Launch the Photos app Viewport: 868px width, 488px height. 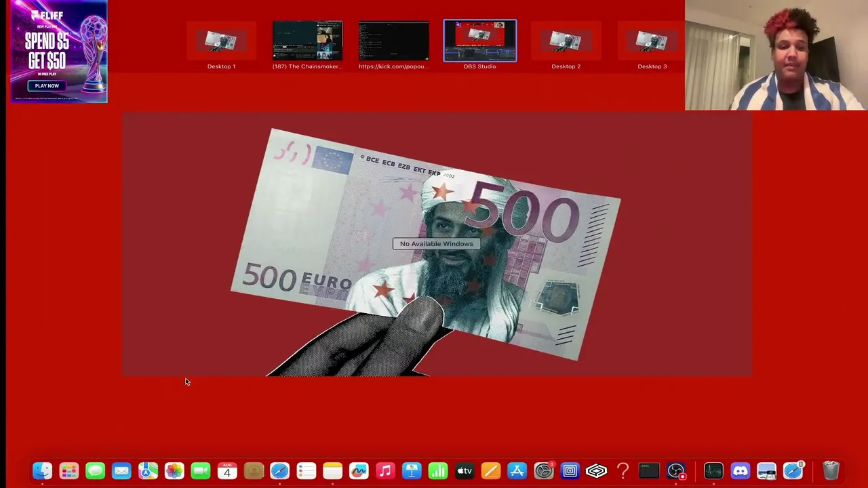[x=174, y=470]
